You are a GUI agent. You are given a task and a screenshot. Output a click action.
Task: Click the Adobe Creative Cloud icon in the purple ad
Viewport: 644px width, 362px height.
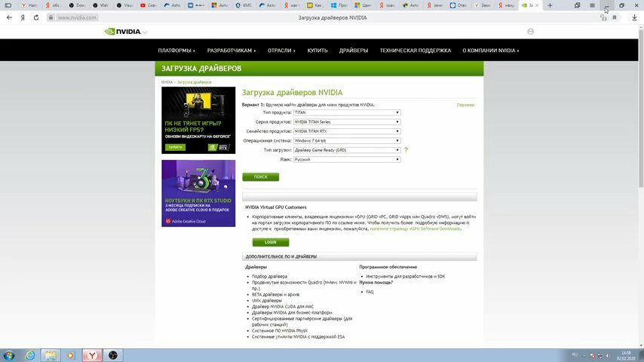point(168,221)
